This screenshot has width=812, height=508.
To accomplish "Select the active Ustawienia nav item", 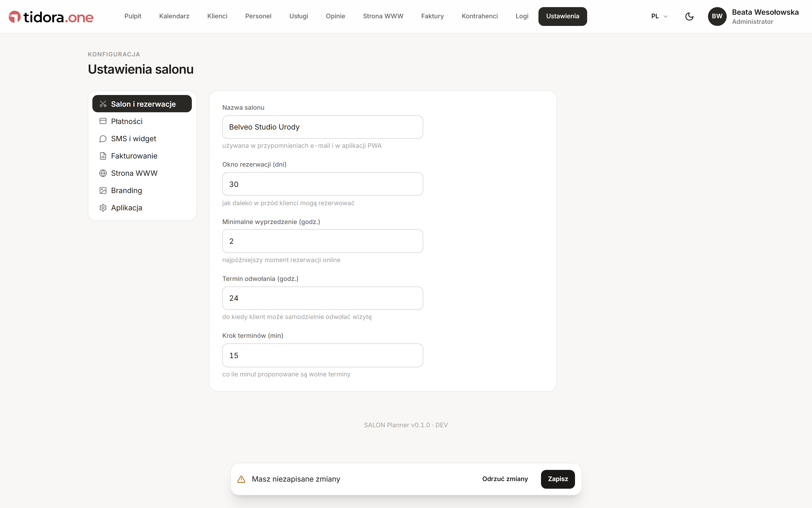I will tap(563, 16).
